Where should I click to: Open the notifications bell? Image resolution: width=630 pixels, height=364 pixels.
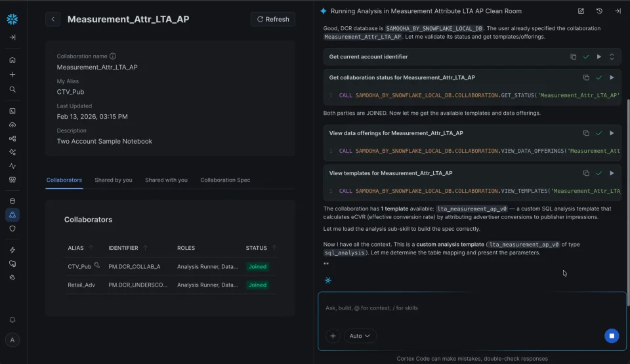coord(12,320)
